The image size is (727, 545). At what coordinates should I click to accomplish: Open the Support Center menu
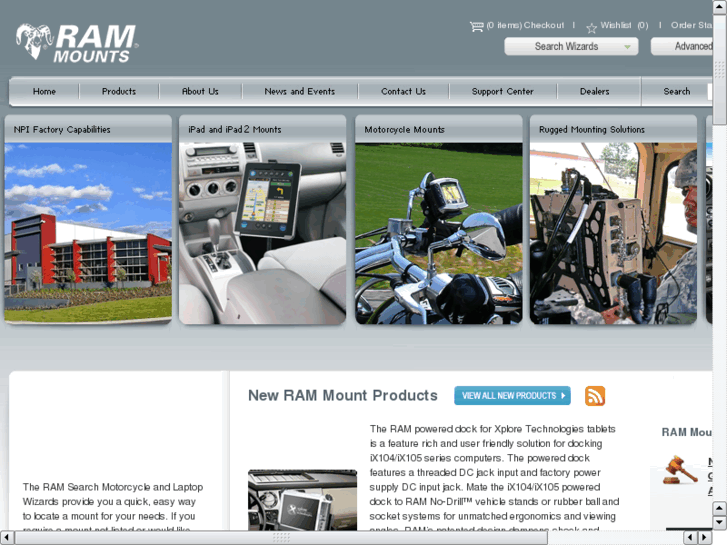pos(503,91)
